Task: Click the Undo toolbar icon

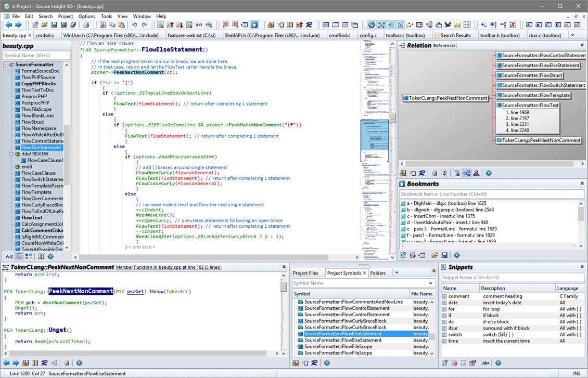Action: 135,24
